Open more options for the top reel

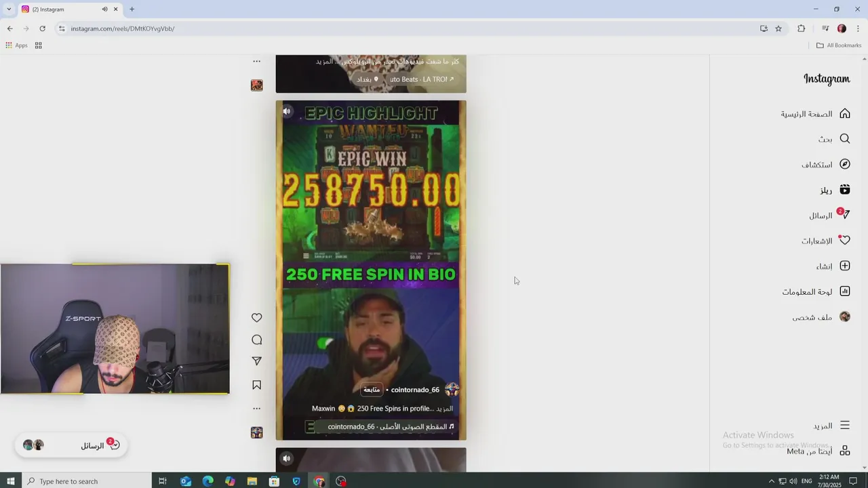(256, 61)
